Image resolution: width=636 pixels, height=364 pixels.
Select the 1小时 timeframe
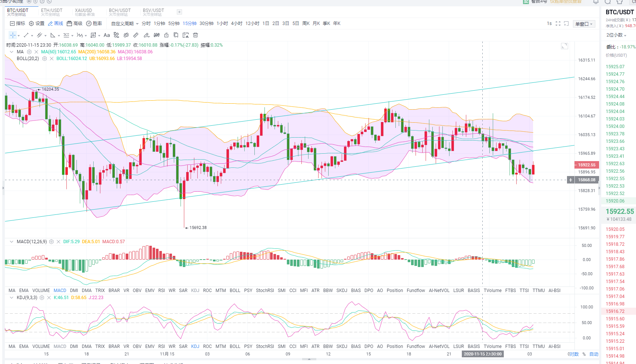(222, 23)
